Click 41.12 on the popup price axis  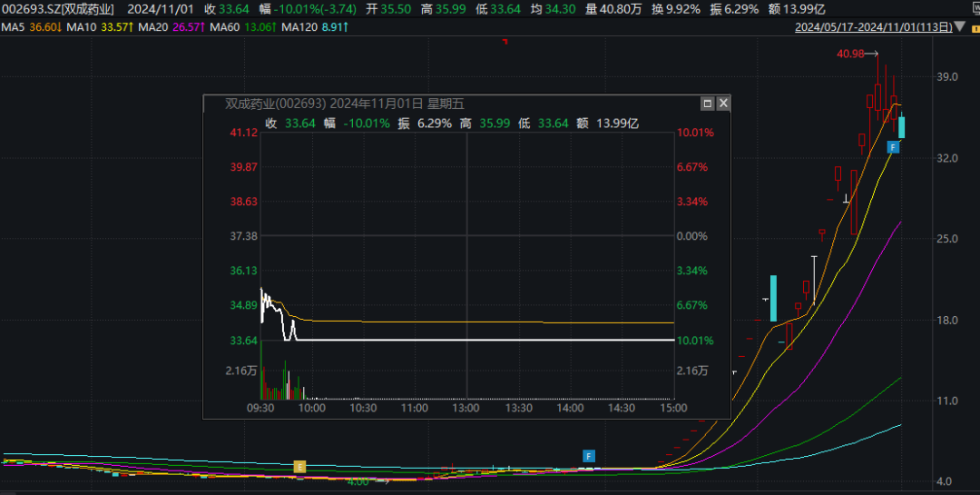[x=244, y=133]
